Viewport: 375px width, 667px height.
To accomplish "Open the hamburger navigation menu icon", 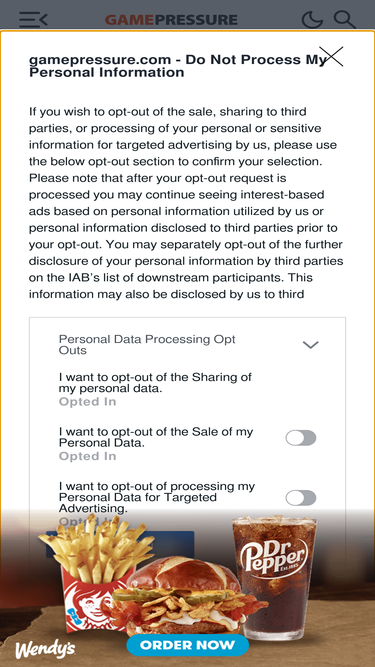I will coord(33,20).
